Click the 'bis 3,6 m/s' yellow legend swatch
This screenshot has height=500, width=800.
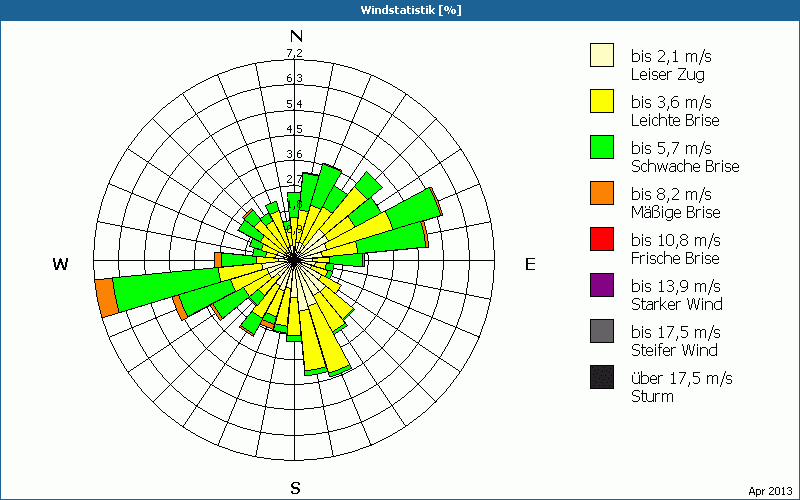click(602, 101)
